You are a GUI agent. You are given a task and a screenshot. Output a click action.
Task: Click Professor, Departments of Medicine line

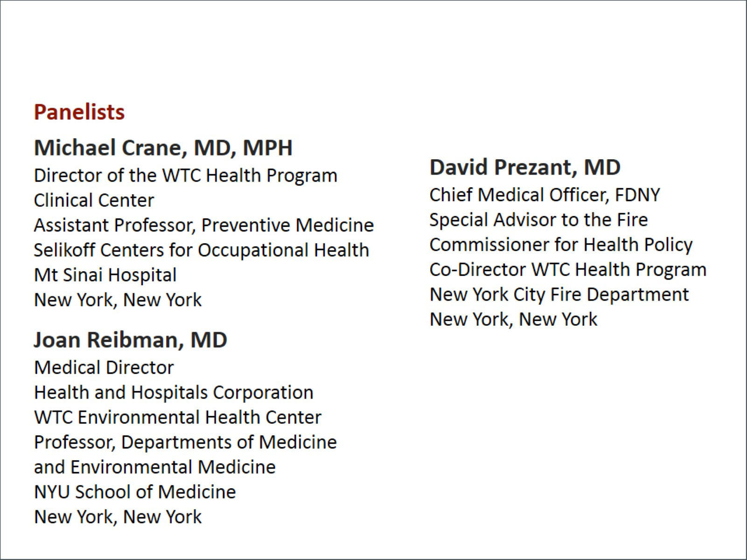click(185, 442)
